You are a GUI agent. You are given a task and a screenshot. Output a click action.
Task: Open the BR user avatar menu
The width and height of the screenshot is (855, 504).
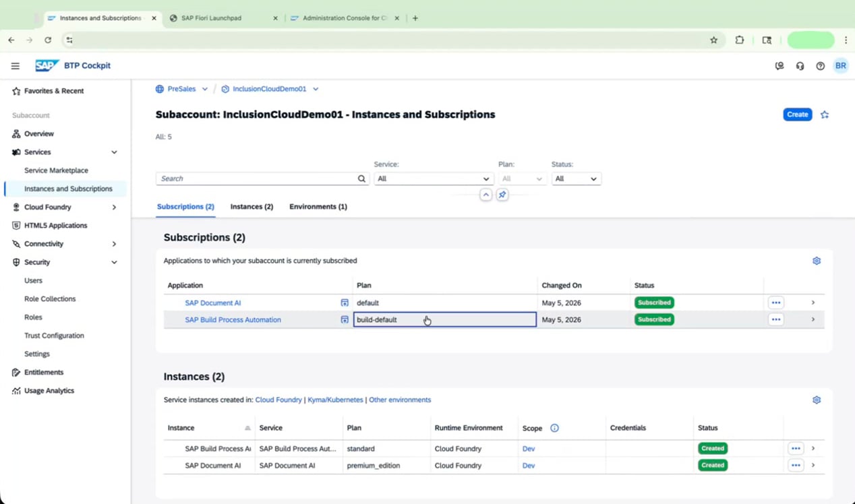(840, 66)
